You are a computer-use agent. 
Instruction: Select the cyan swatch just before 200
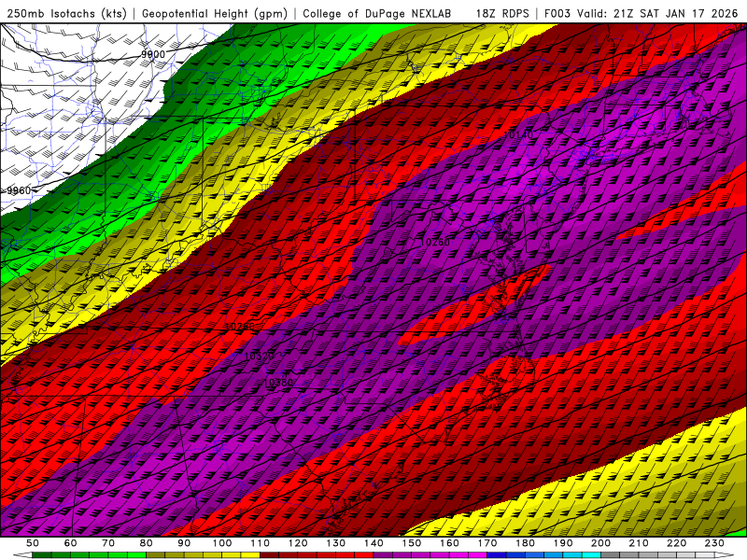click(591, 555)
